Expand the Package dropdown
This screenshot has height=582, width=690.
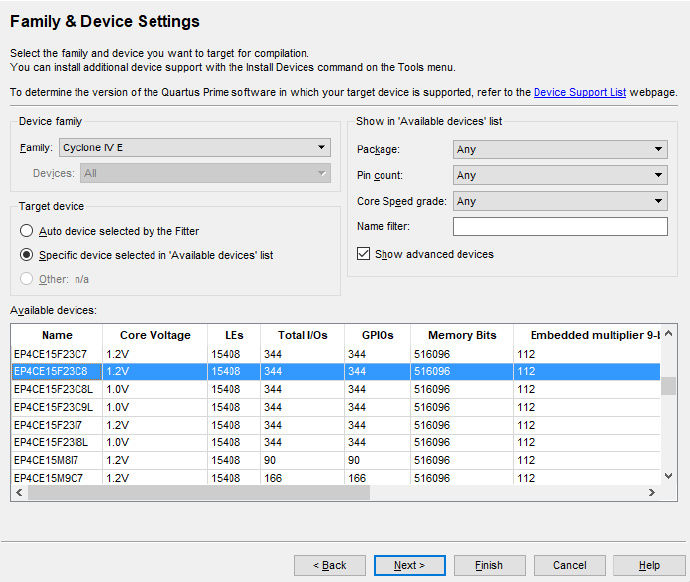coord(559,149)
